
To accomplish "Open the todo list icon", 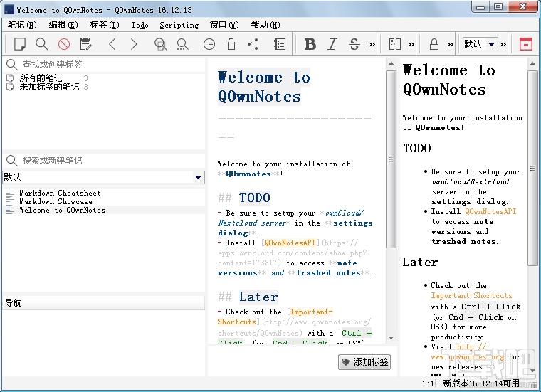I will (x=280, y=44).
